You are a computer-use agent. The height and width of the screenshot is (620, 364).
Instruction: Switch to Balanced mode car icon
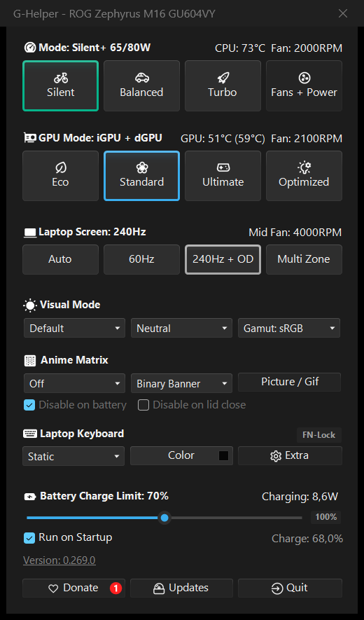[141, 85]
